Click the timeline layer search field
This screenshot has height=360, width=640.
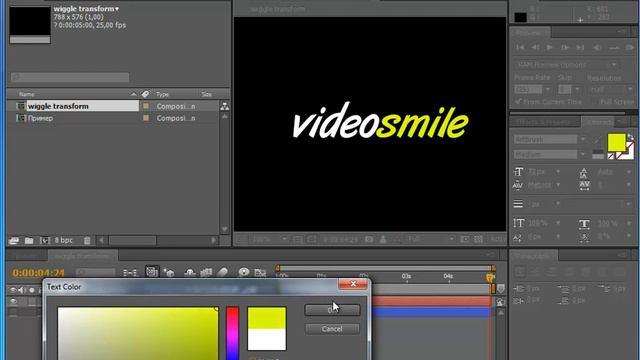coord(96,273)
